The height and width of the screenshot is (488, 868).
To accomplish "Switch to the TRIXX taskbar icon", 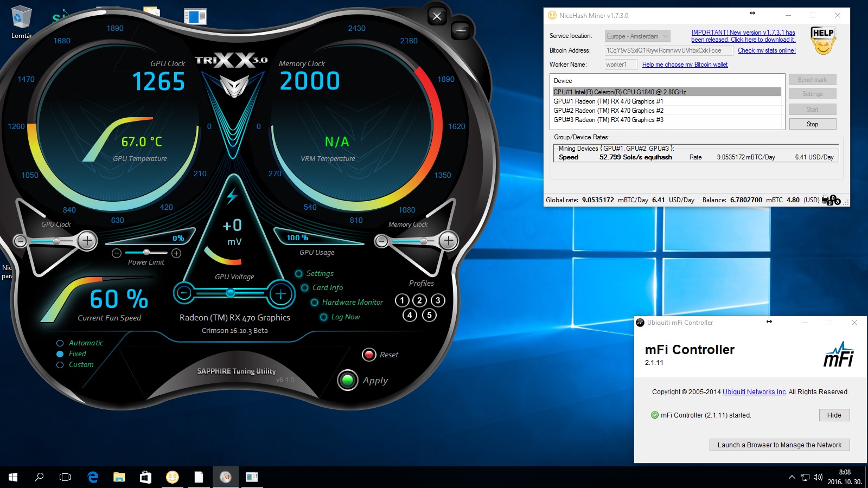I will pos(226,477).
